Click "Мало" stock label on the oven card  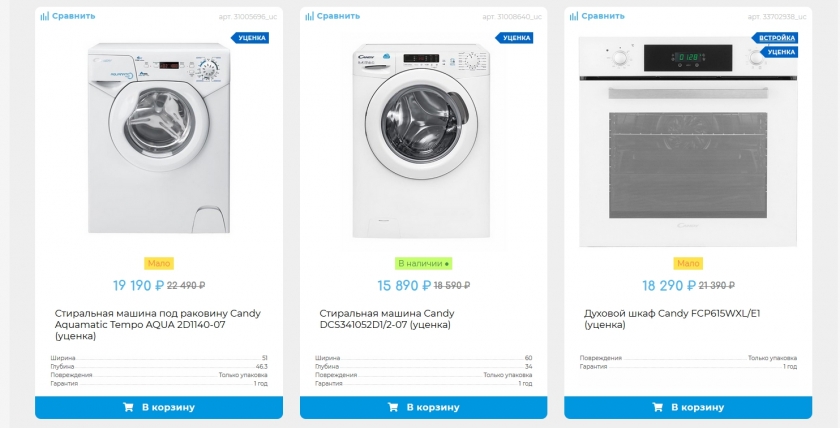coord(688,264)
